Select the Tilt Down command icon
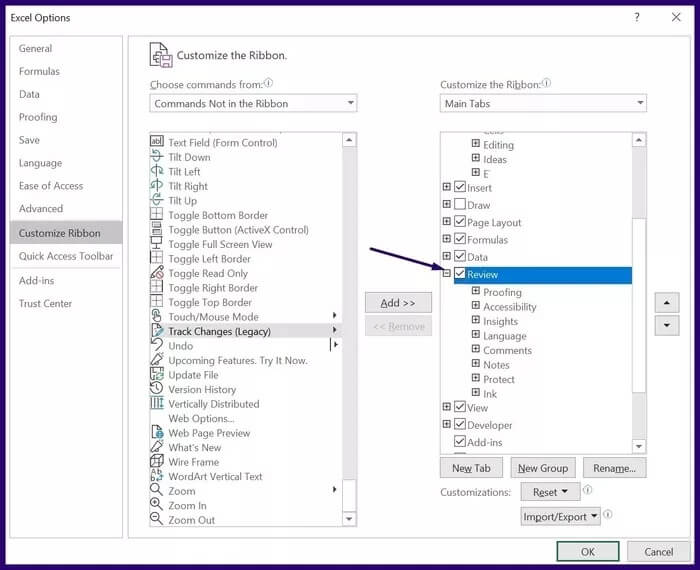The height and width of the screenshot is (570, 700). [x=157, y=156]
